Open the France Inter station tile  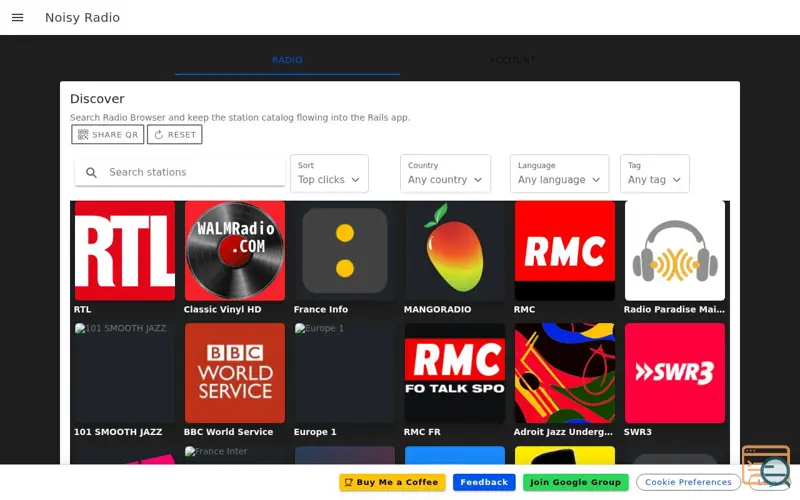[x=235, y=455]
